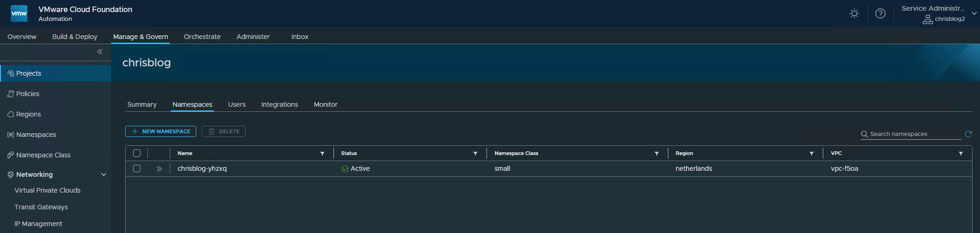Image resolution: width=980 pixels, height=233 pixels.
Task: Select the Namespaces tab
Action: tap(193, 104)
